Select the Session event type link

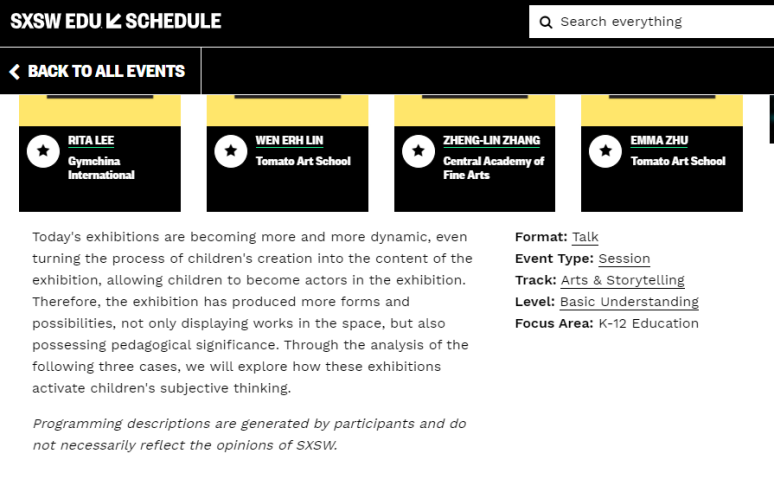pyautogui.click(x=624, y=259)
